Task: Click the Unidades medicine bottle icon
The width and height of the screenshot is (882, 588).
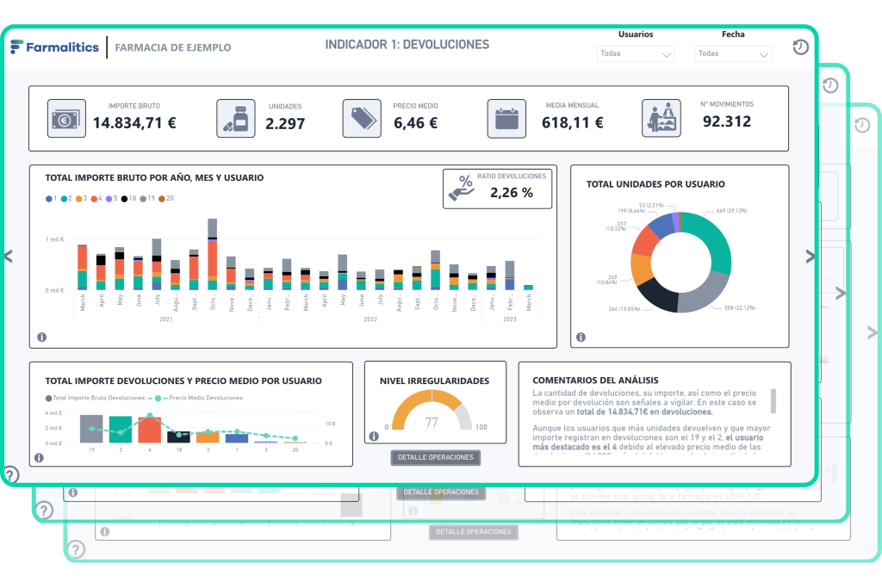Action: pos(235,118)
